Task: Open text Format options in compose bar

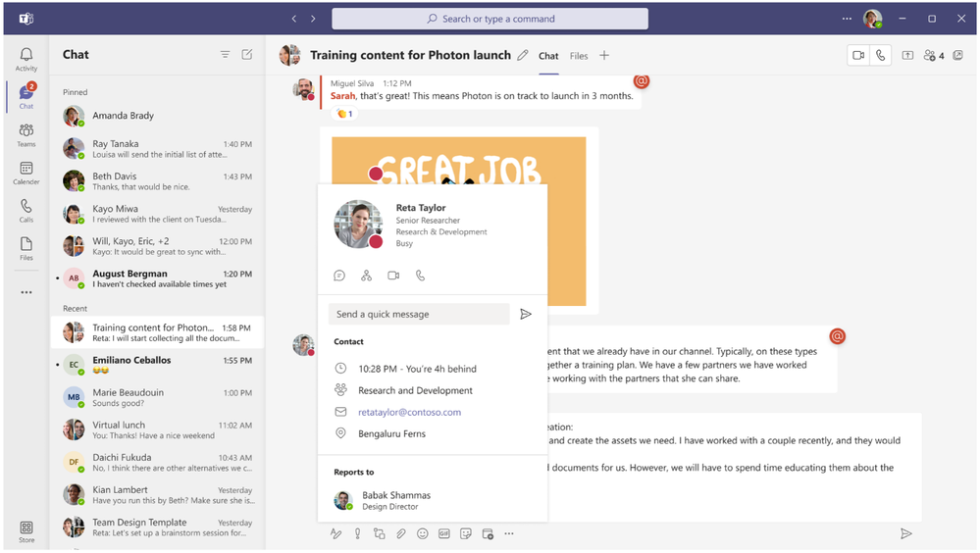Action: pos(335,533)
